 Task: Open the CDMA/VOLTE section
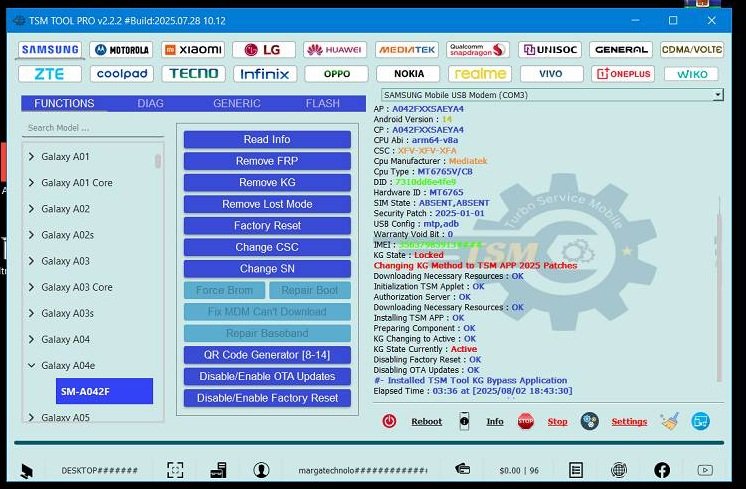[692, 49]
